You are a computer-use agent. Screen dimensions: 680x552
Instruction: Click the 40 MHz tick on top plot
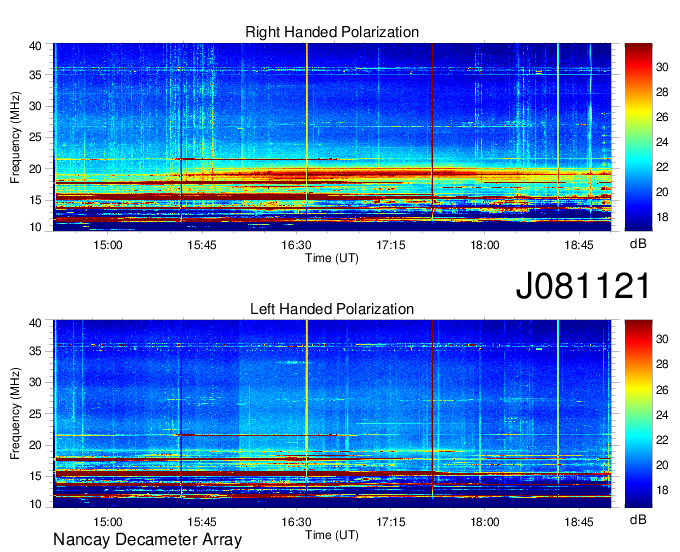pos(35,46)
